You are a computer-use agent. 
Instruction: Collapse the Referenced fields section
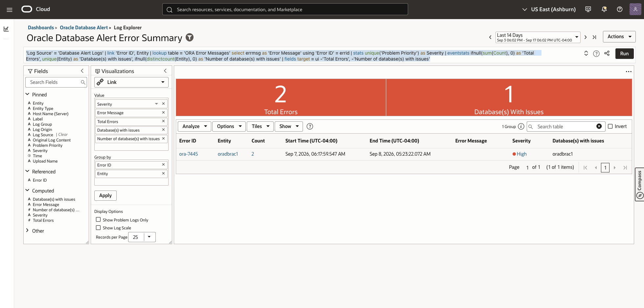28,171
